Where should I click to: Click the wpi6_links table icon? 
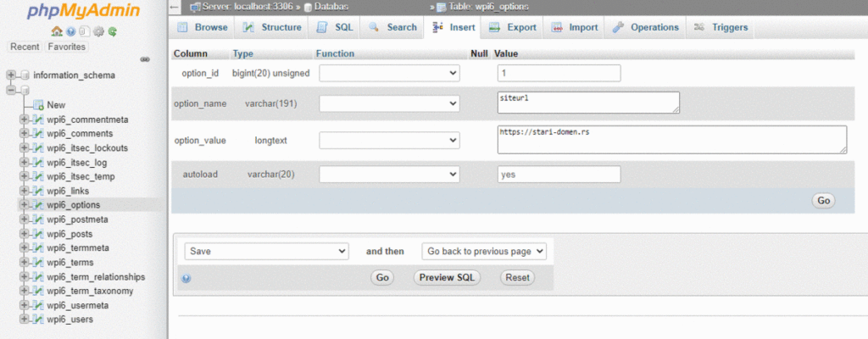(x=38, y=191)
